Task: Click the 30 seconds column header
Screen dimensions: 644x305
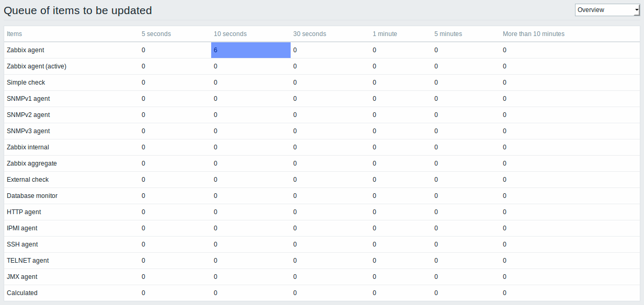Action: (x=309, y=34)
